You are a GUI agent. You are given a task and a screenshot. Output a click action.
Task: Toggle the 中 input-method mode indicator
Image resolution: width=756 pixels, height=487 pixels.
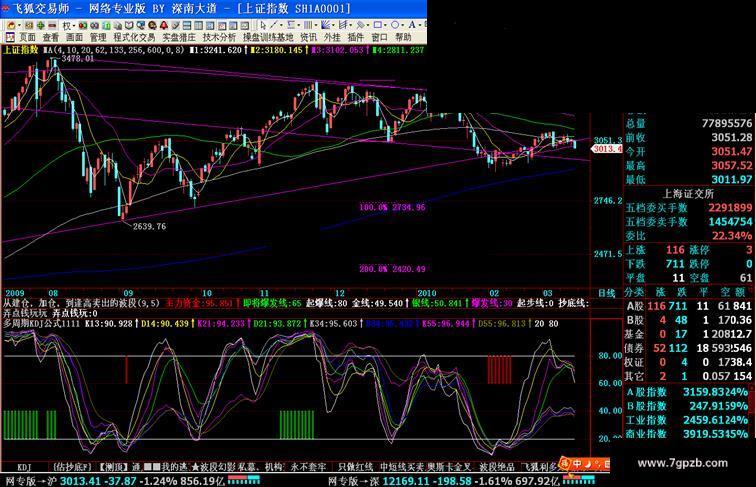tap(577, 463)
